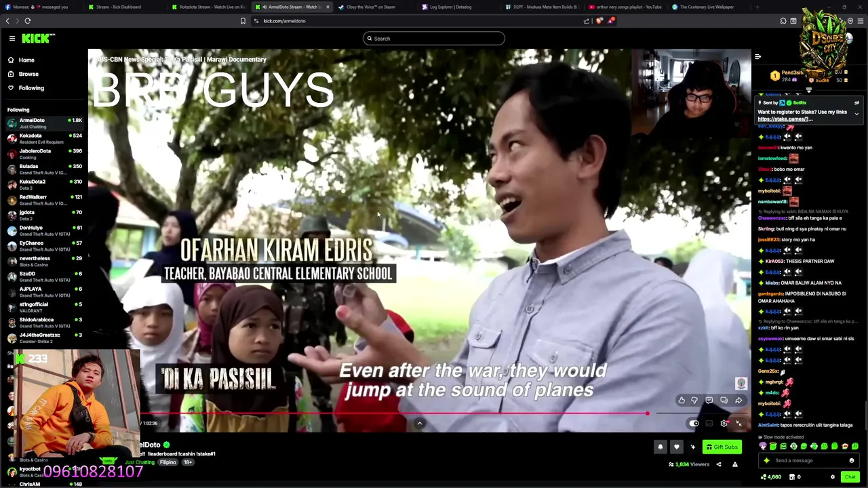This screenshot has width=868, height=488.
Task: Click the sparkle icon in chat input
Action: 767,461
